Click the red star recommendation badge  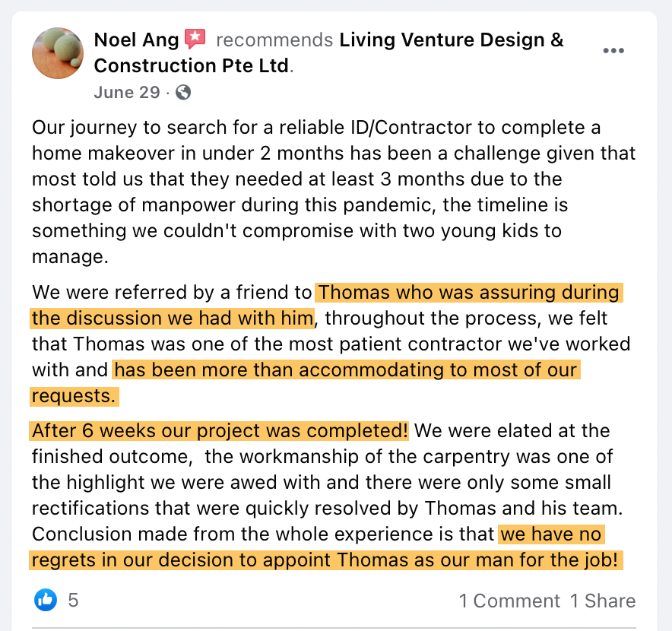pyautogui.click(x=195, y=39)
